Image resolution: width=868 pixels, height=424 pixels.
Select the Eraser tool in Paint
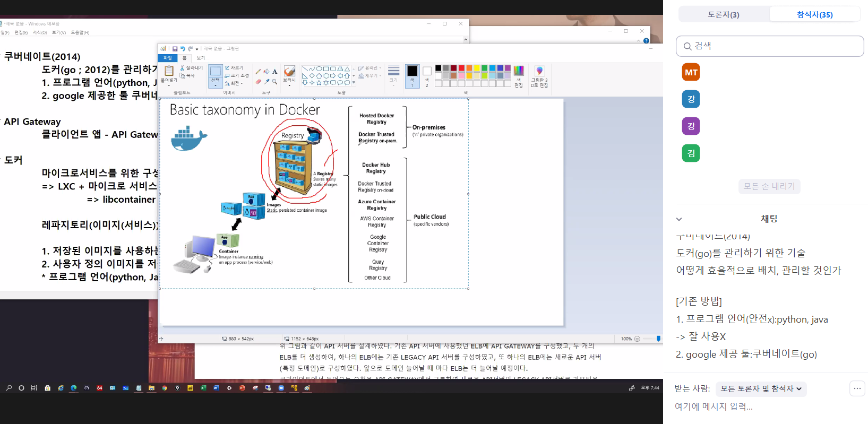(x=258, y=82)
